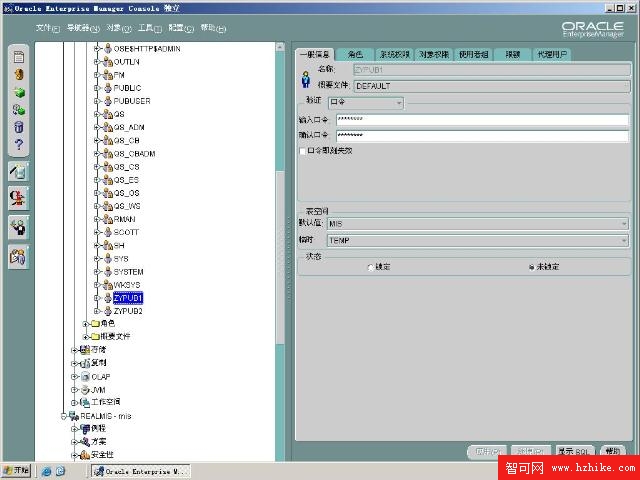Click the 输入口令 password field

pyautogui.click(x=482, y=120)
